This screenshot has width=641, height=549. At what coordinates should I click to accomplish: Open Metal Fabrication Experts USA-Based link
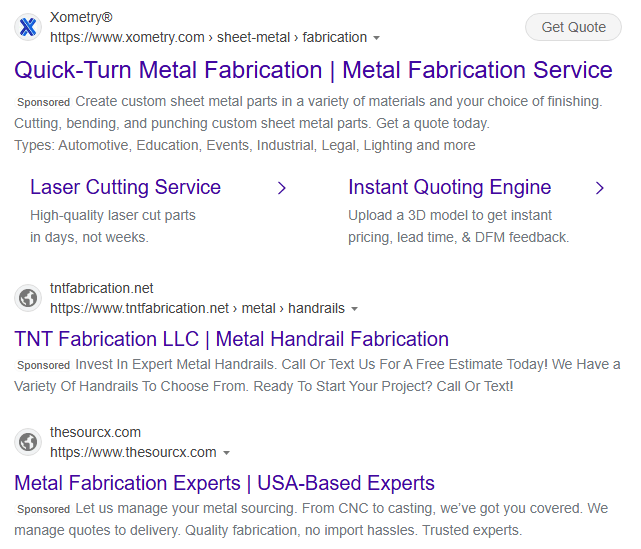224,483
